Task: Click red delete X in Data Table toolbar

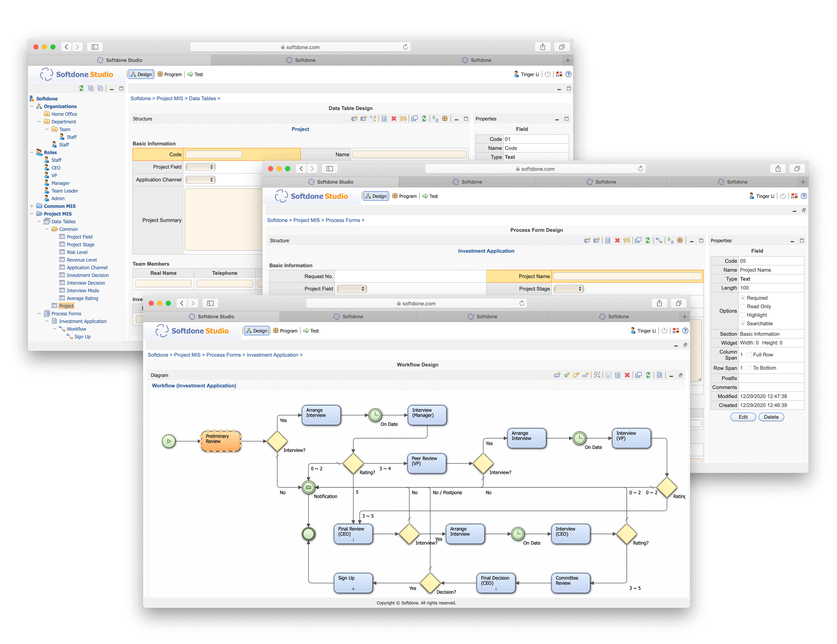Action: point(394,119)
